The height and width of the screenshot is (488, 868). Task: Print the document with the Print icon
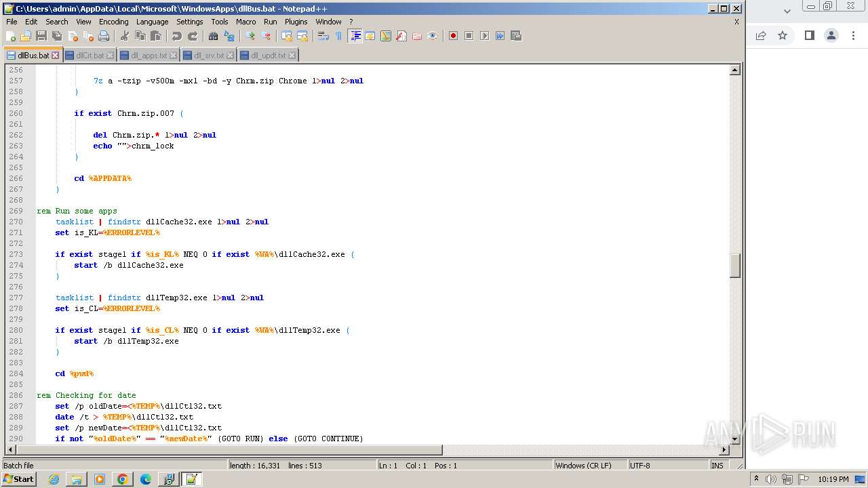click(x=104, y=36)
